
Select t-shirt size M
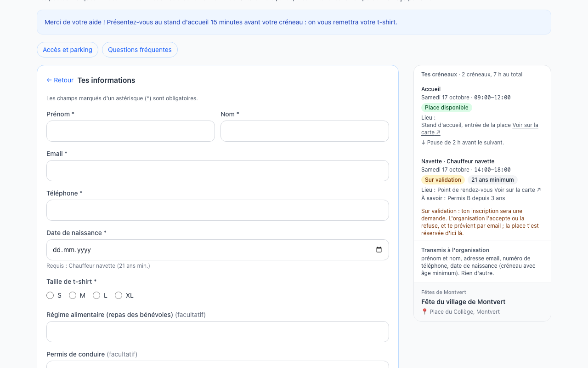(73, 295)
